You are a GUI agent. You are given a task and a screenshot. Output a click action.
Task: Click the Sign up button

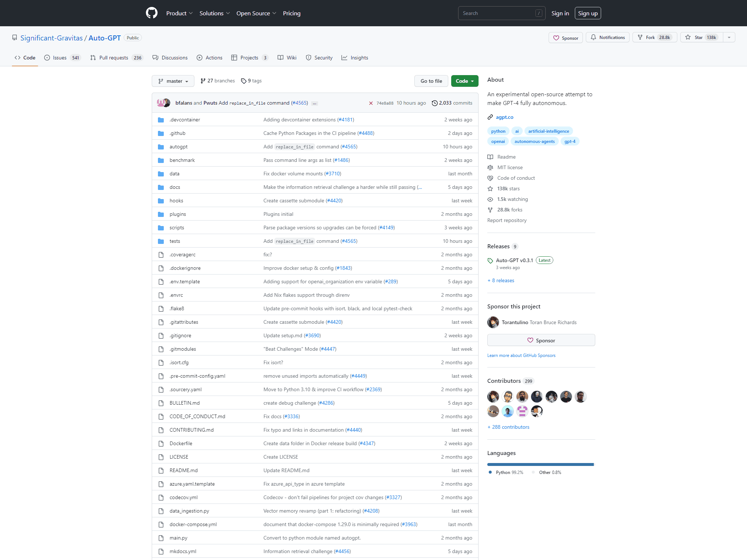click(588, 13)
